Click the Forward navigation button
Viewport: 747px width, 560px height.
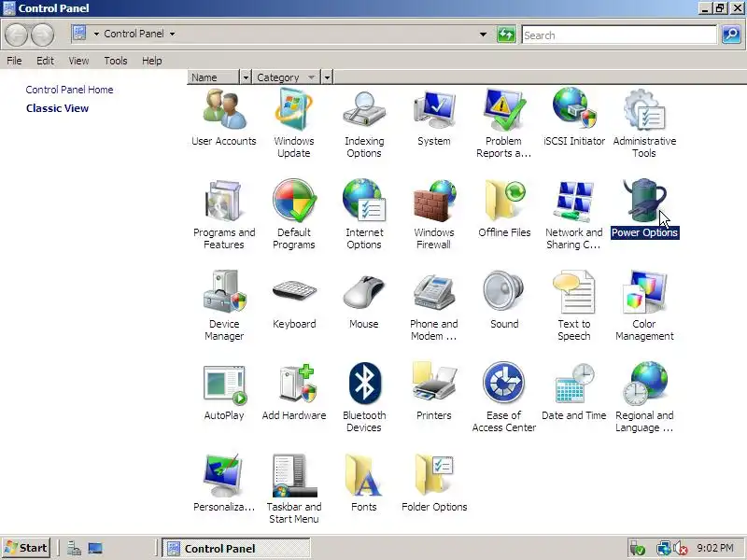pos(42,35)
